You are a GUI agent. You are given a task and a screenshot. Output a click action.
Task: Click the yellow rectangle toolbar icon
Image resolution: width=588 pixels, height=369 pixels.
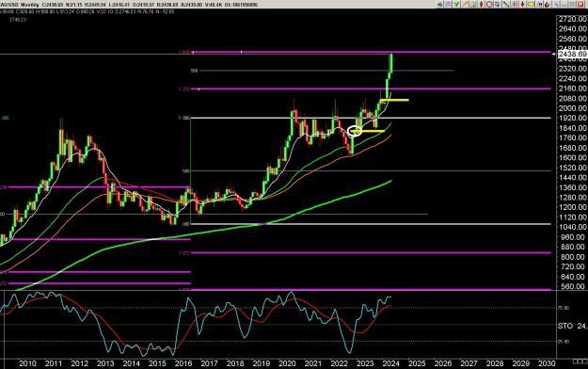click(x=531, y=4)
